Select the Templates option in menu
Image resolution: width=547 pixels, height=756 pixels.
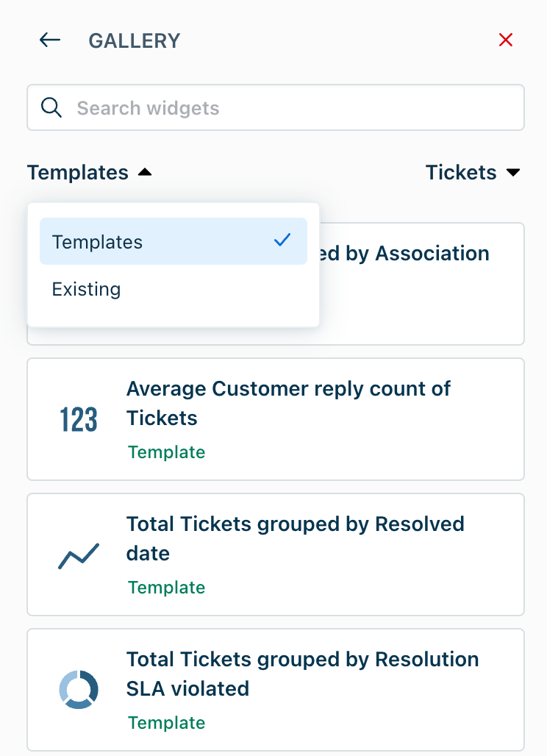(x=98, y=242)
